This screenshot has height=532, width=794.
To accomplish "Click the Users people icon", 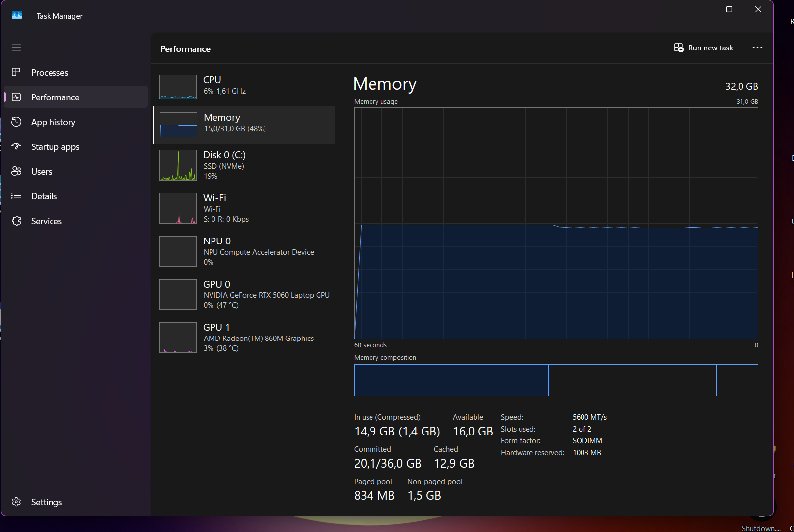I will point(16,171).
